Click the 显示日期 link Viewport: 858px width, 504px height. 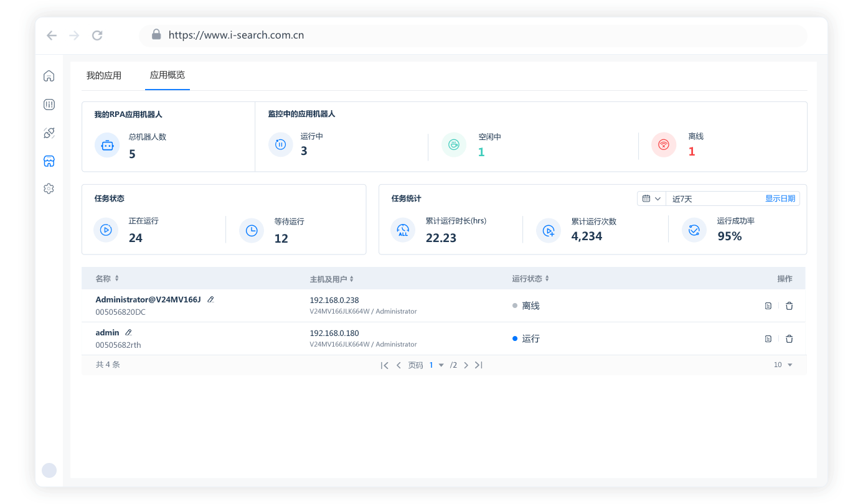coord(780,198)
